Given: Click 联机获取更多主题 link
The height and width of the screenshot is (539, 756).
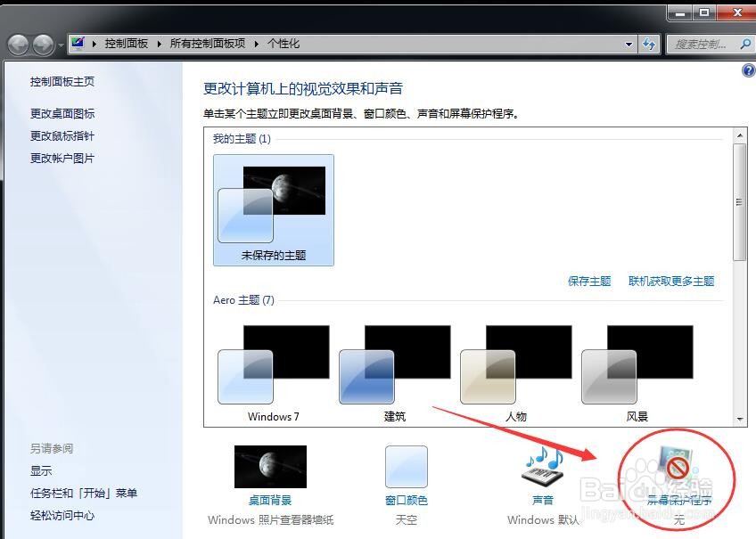Looking at the screenshot, I should (x=671, y=281).
